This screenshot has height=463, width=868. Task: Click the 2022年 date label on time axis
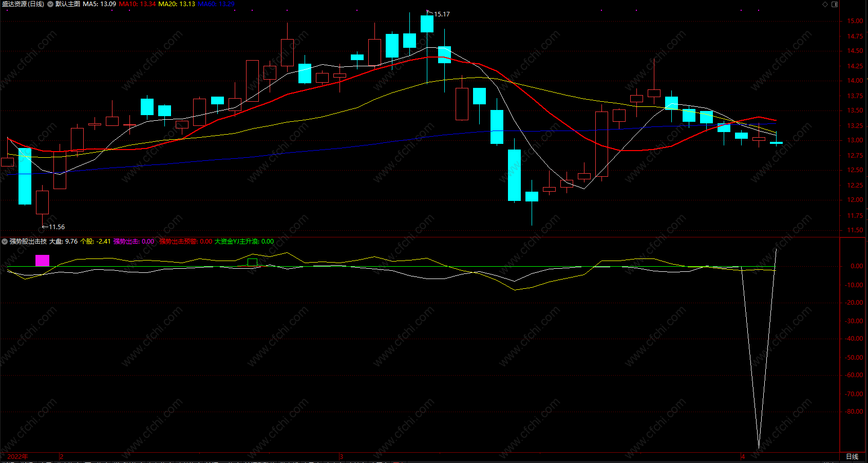(18, 456)
